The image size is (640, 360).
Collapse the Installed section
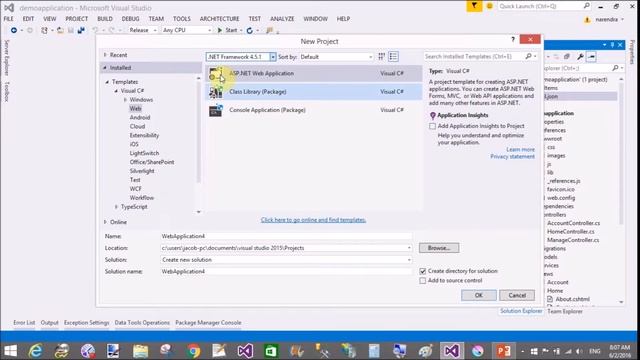[105, 68]
